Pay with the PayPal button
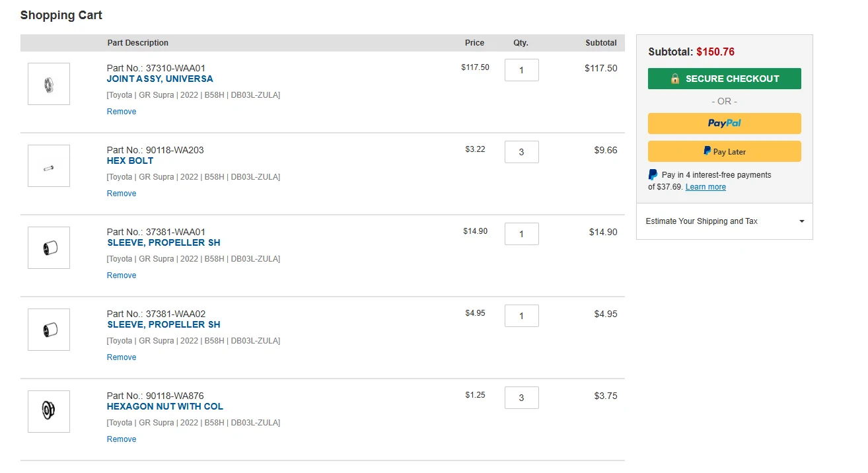The width and height of the screenshot is (868, 473). [x=724, y=124]
